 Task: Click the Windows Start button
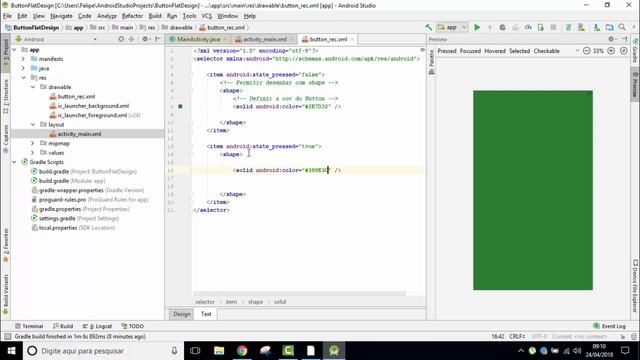pos(11,351)
